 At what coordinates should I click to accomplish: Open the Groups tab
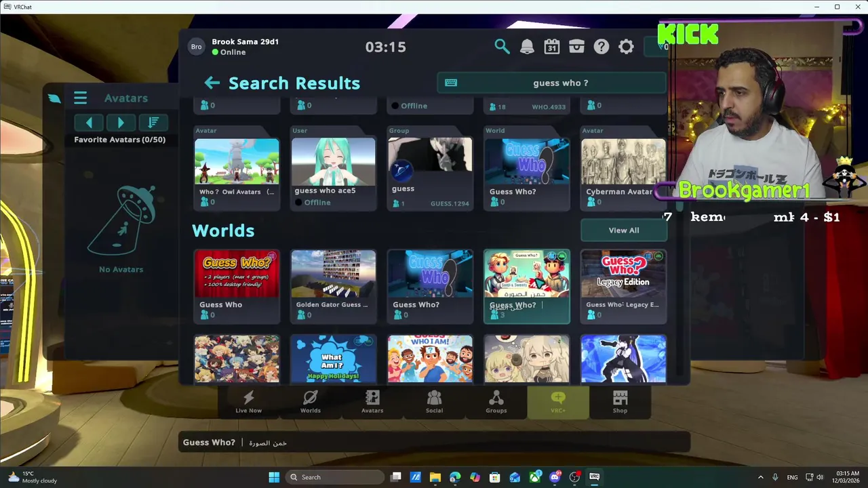[496, 402]
